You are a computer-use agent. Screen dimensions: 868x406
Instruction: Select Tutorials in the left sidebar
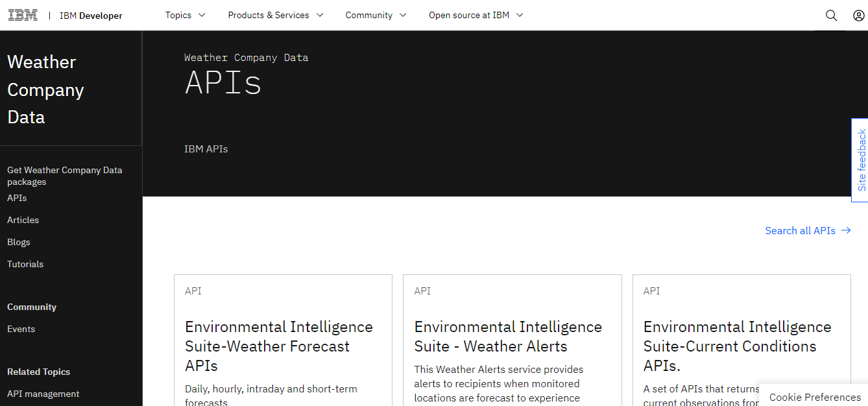pos(25,264)
